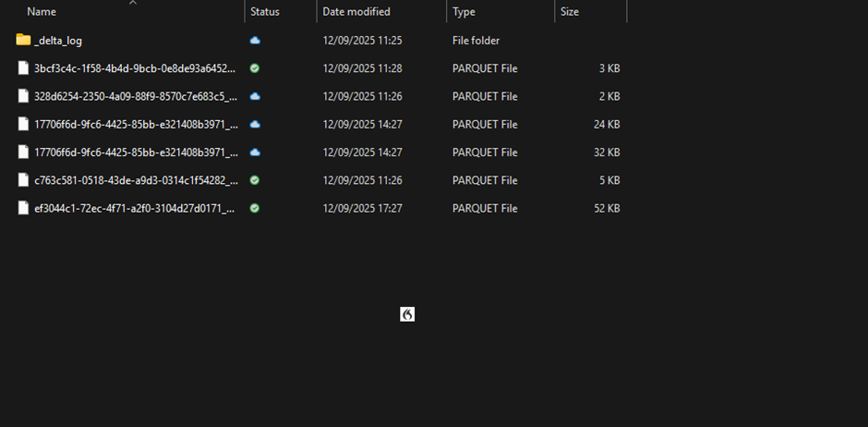Click the Type column header

tap(464, 12)
